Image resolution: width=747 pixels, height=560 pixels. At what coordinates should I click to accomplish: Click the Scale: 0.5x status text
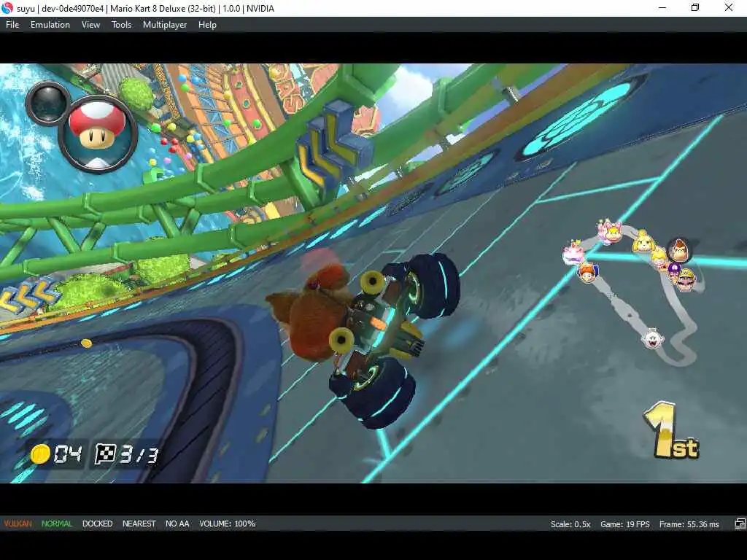tap(570, 524)
